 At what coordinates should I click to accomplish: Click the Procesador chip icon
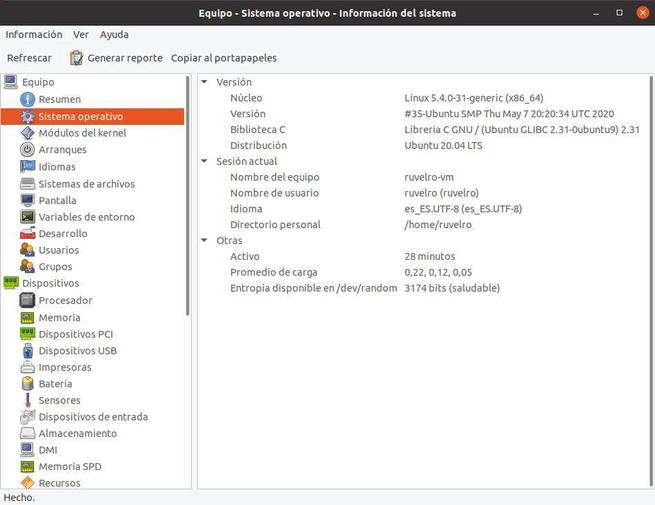pyautogui.click(x=28, y=300)
